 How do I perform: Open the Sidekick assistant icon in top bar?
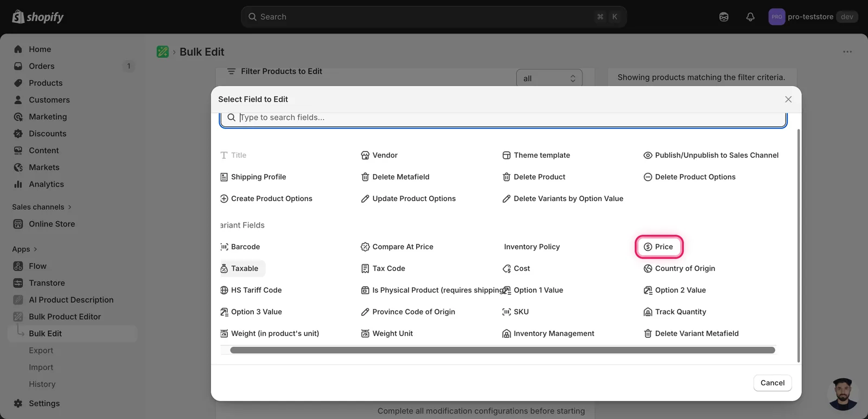724,17
